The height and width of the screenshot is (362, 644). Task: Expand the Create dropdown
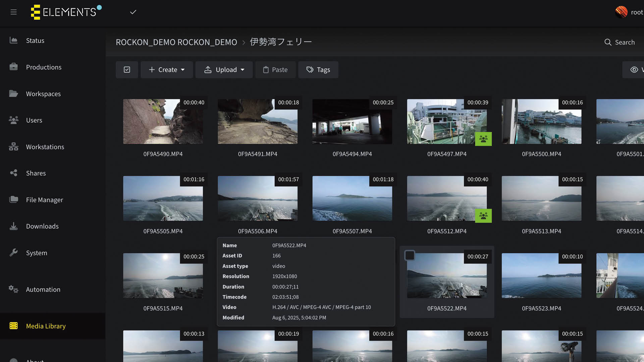point(167,70)
